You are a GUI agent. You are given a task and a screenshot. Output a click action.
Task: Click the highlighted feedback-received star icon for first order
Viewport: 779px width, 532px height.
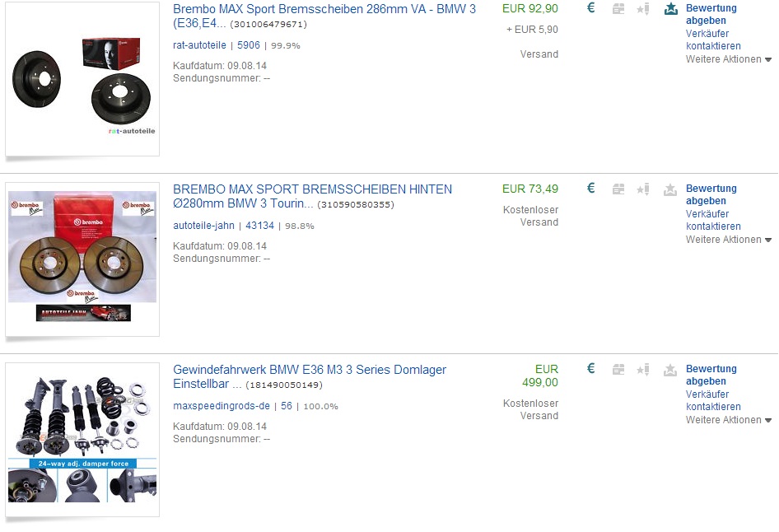point(670,9)
